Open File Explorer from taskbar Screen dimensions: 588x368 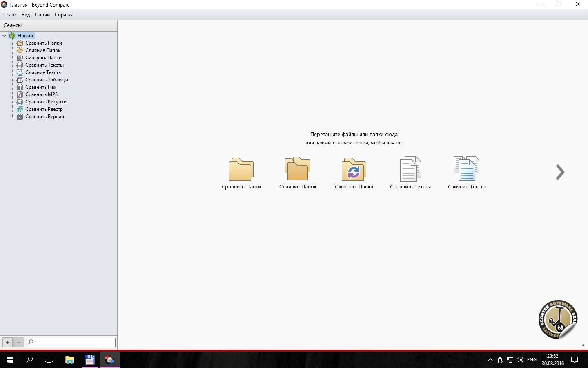70,360
